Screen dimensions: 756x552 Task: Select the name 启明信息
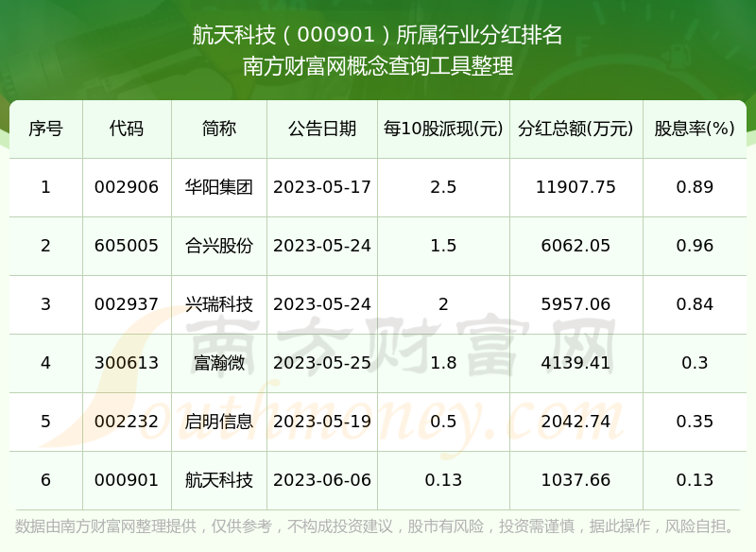pyautogui.click(x=219, y=422)
